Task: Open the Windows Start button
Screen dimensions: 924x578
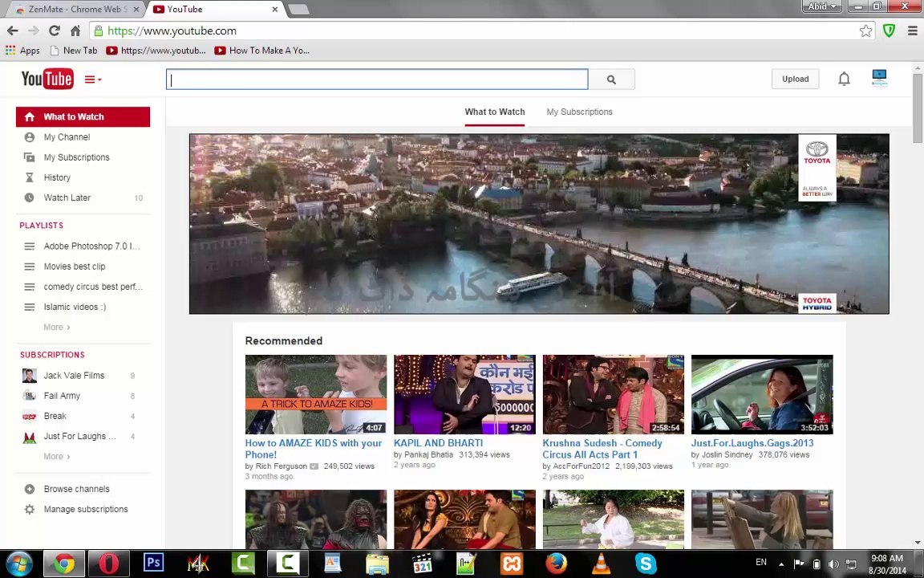Action: tap(18, 564)
